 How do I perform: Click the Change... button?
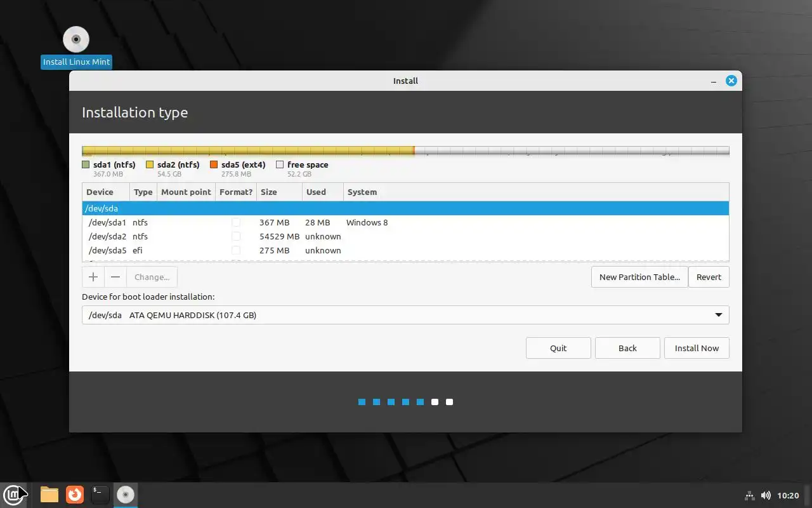(x=152, y=277)
